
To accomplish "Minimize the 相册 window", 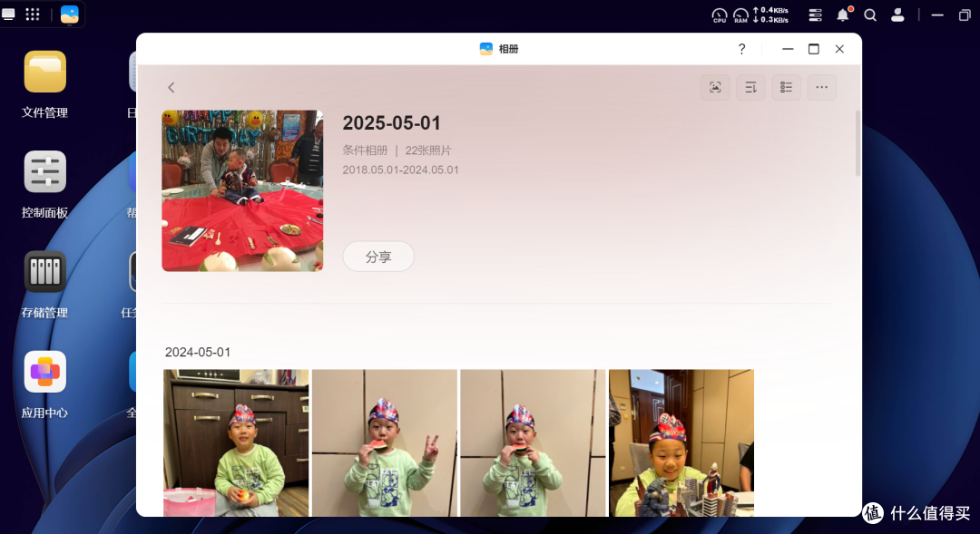I will point(788,49).
